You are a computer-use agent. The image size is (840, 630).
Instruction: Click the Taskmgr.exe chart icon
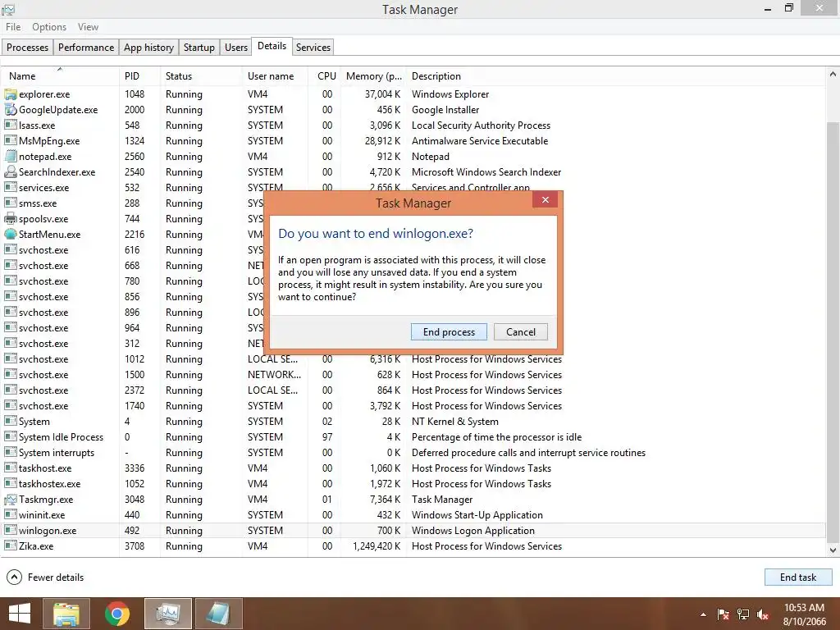click(10, 500)
